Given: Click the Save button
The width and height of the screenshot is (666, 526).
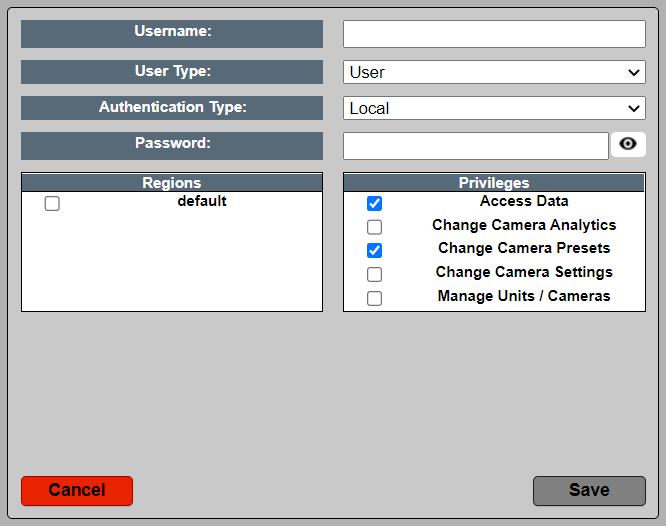Looking at the screenshot, I should tap(589, 491).
